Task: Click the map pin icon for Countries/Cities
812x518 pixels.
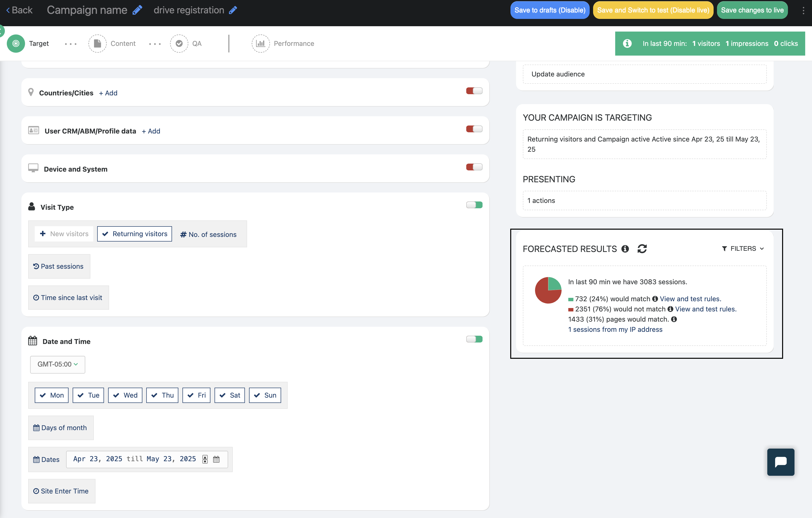Action: pos(31,92)
